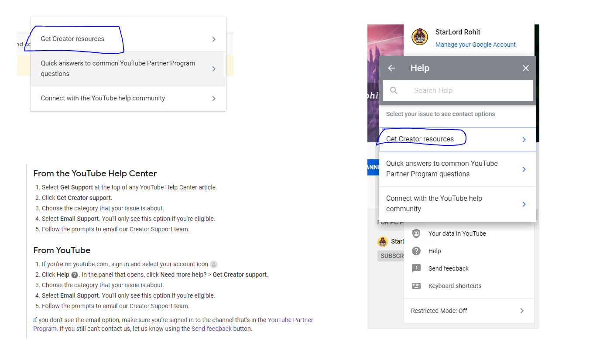This screenshot has height=364, width=593.
Task: Click the Keyboard shortcuts keyboard icon
Action: pos(416,286)
